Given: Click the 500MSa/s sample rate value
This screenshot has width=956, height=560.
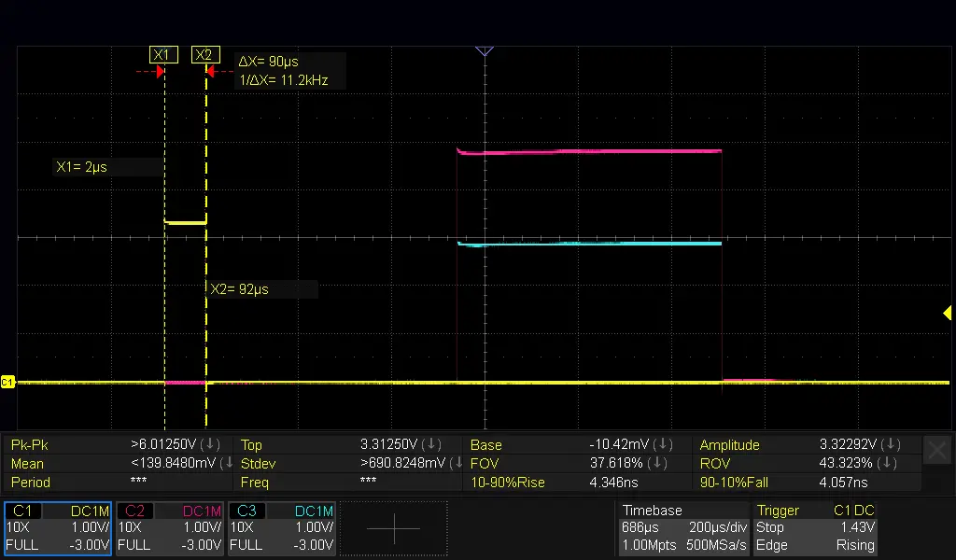Looking at the screenshot, I should (716, 545).
